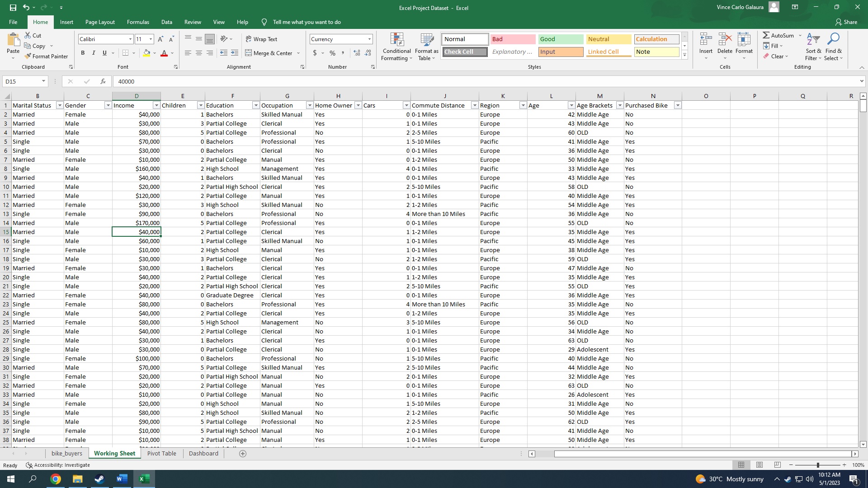868x488 pixels.
Task: Add a new sheet with plus icon
Action: tap(243, 454)
